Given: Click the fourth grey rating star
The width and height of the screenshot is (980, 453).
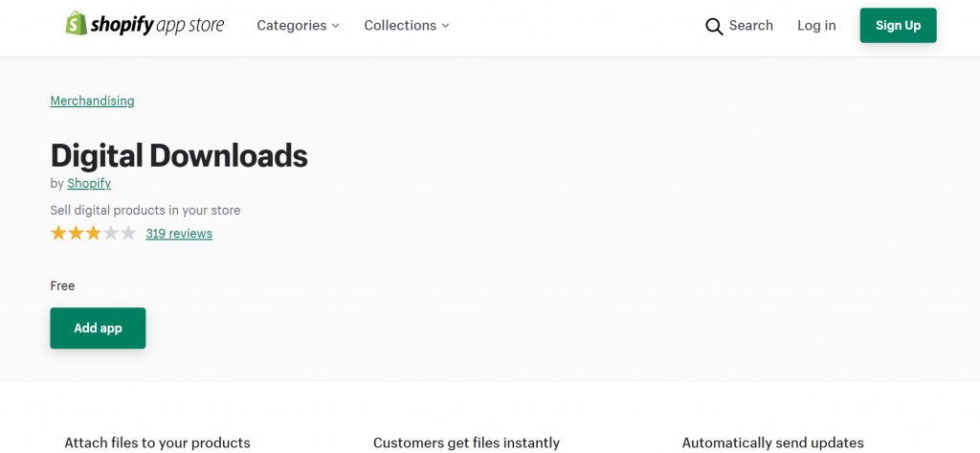Looking at the screenshot, I should point(111,234).
